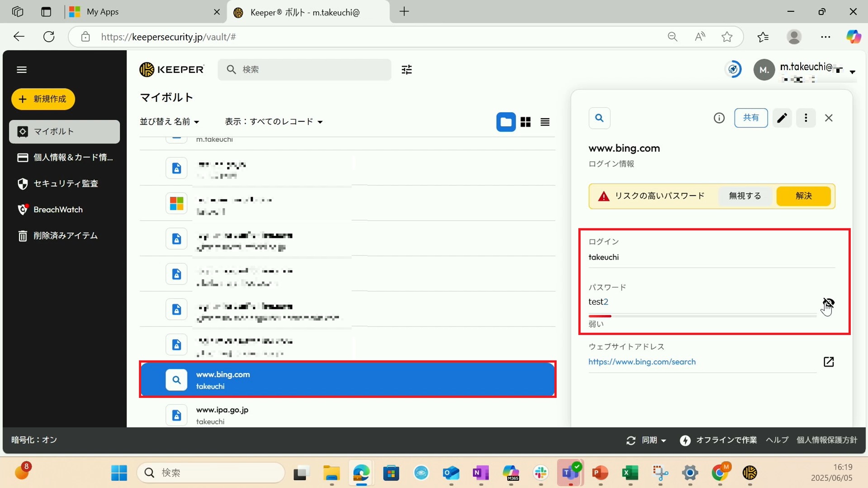Open the 表示：すべてのレコード filter dropdown
The height and width of the screenshot is (488, 868).
(274, 122)
